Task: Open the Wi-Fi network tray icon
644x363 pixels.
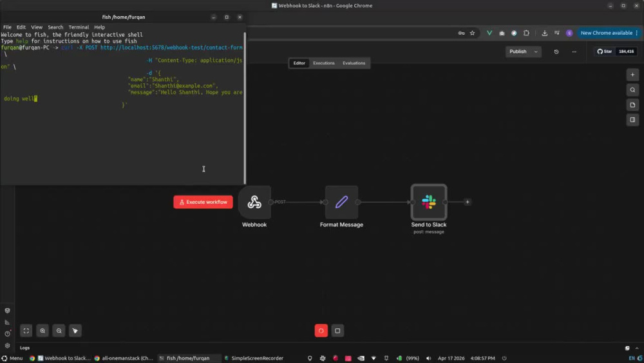Action: pos(374,358)
